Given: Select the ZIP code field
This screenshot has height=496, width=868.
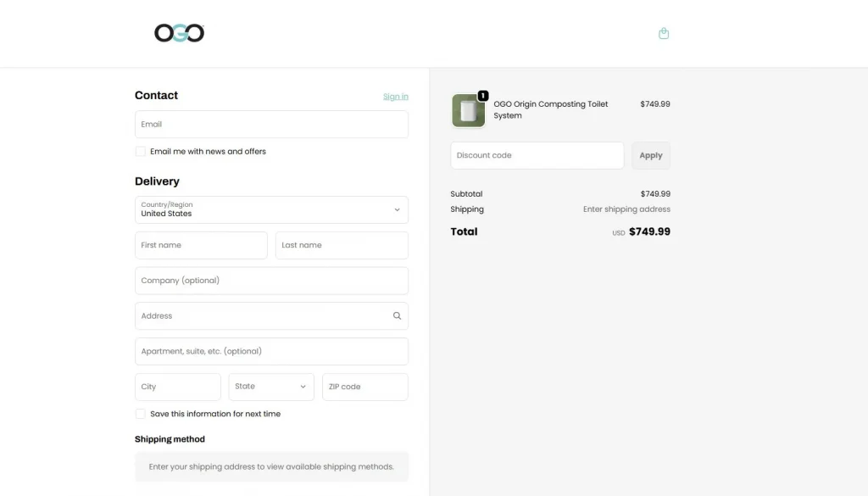Looking at the screenshot, I should coord(364,387).
